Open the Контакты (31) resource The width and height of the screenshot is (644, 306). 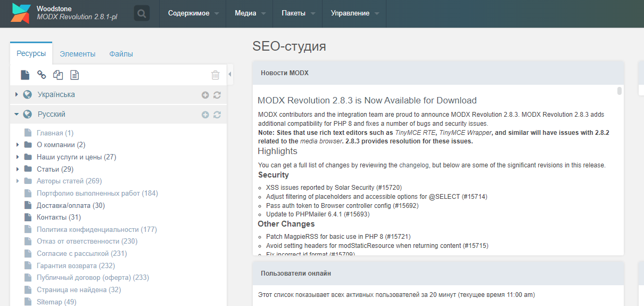[x=59, y=217]
